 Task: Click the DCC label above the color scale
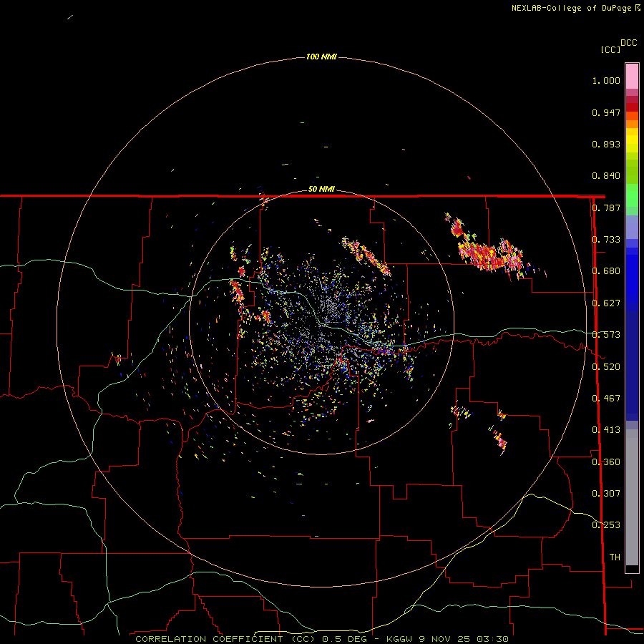628,43
